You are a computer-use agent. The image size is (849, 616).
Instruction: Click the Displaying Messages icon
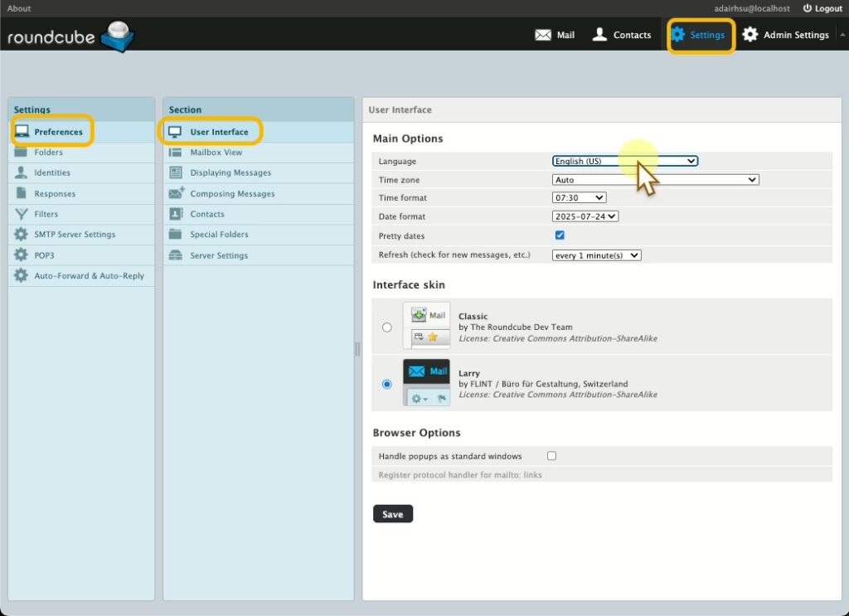pyautogui.click(x=176, y=172)
